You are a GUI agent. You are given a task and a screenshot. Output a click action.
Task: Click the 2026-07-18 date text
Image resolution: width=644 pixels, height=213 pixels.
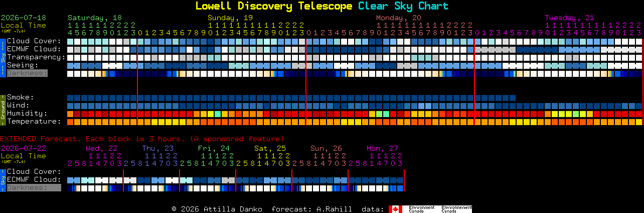pos(24,18)
